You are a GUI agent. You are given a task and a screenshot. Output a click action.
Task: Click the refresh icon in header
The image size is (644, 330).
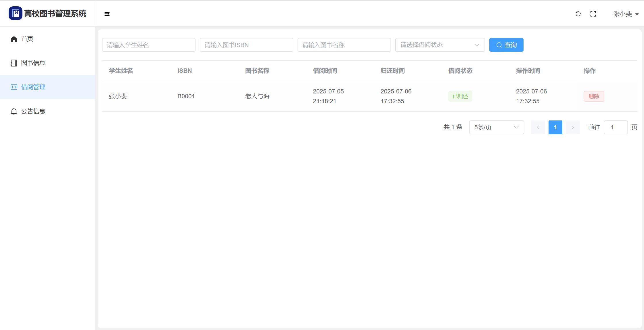pos(578,14)
